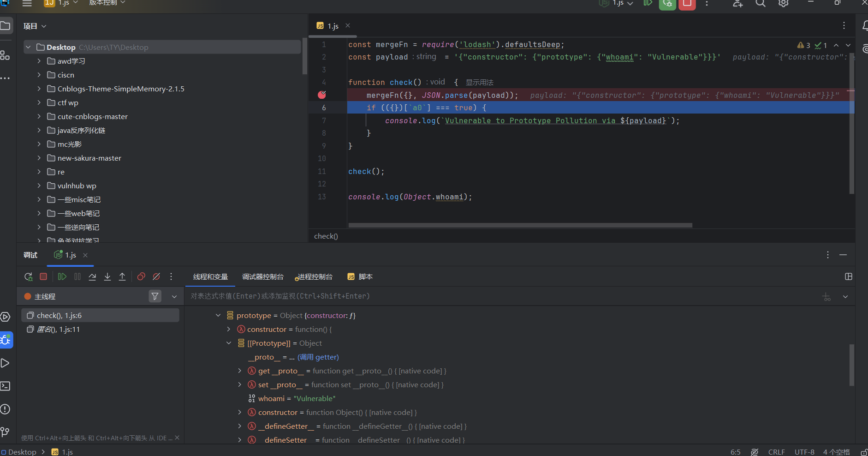Expand the ctf wp folder
The height and width of the screenshot is (456, 868).
coord(39,102)
